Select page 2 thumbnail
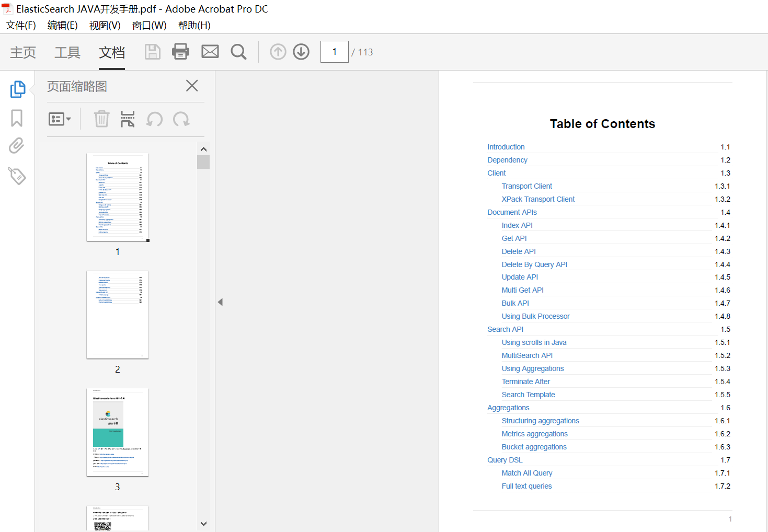 pyautogui.click(x=118, y=315)
